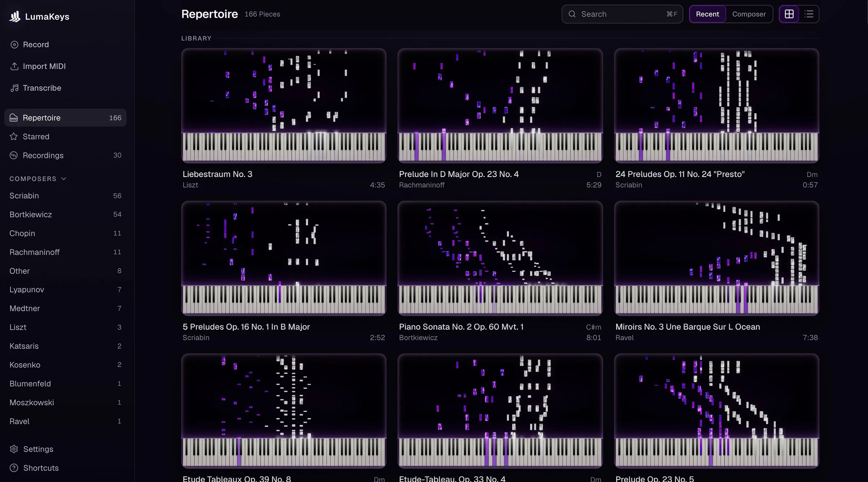
Task: Filter by composer Bortkiewicz
Action: [65, 215]
